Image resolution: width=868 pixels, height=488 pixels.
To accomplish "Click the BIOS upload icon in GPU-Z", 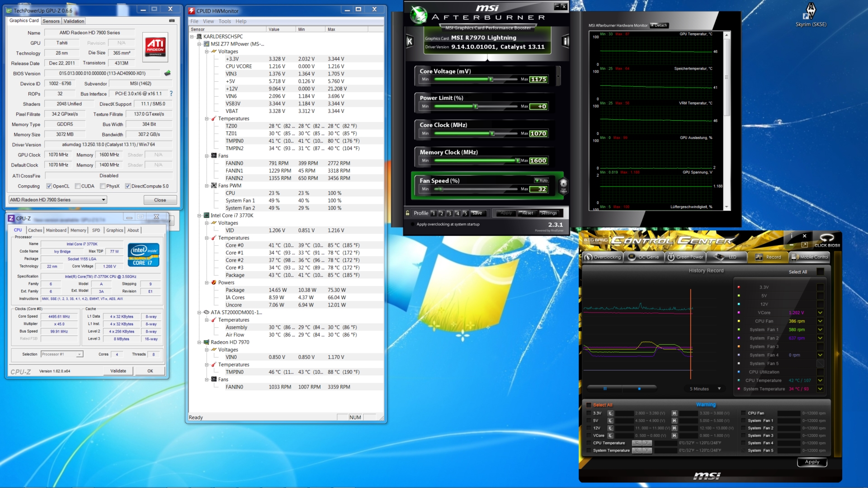I will click(167, 73).
